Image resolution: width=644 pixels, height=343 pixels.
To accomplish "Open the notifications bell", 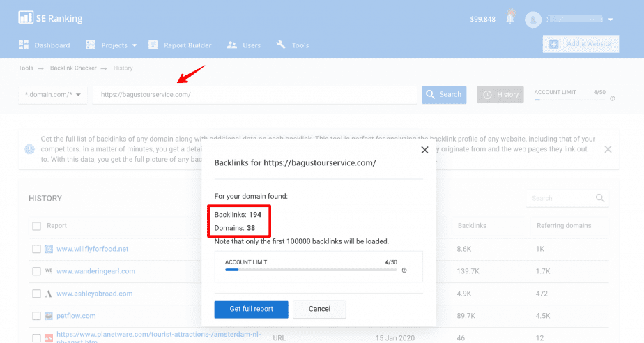I will click(510, 17).
